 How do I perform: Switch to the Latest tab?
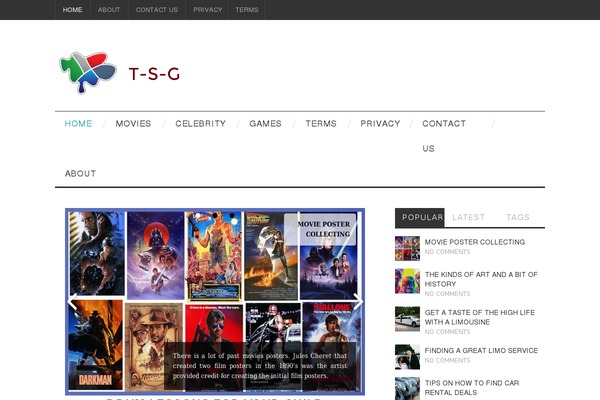pyautogui.click(x=468, y=217)
